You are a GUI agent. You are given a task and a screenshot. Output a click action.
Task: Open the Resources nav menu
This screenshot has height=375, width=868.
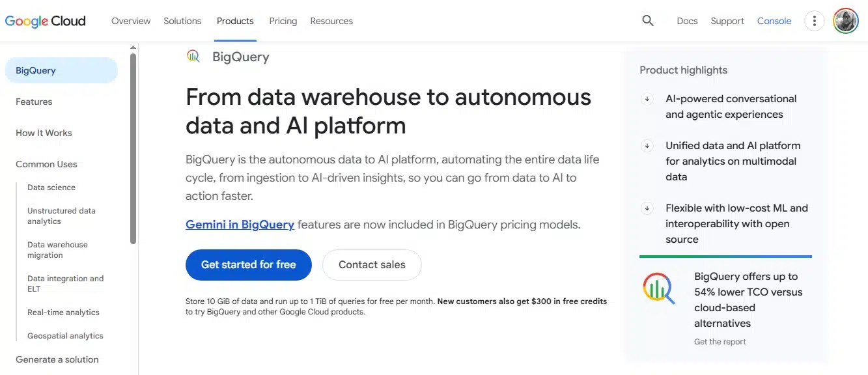pyautogui.click(x=331, y=21)
